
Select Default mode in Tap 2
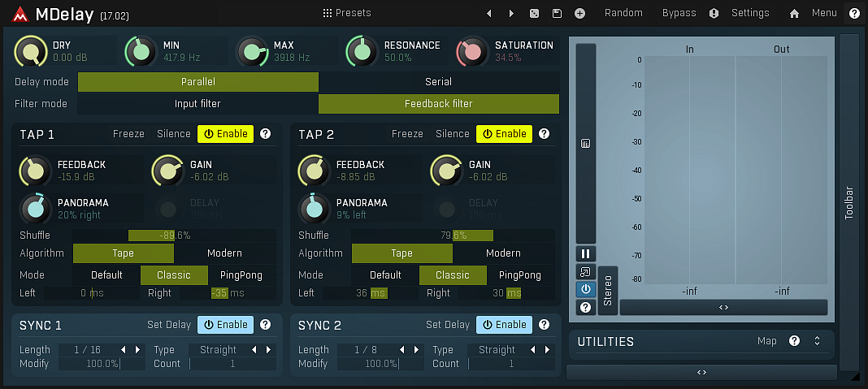tap(385, 275)
